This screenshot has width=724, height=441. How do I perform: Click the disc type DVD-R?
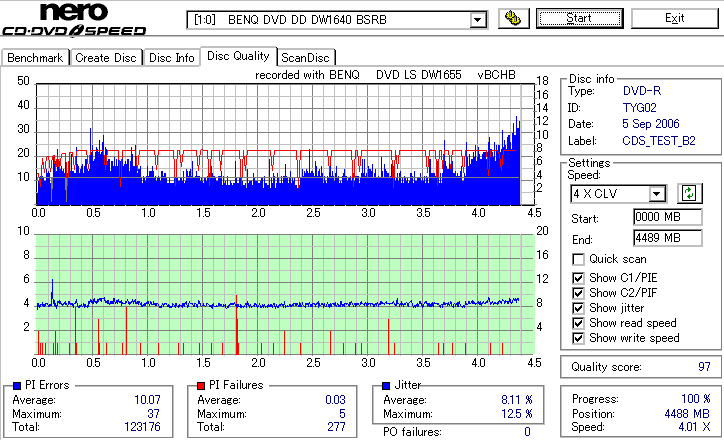coord(642,91)
